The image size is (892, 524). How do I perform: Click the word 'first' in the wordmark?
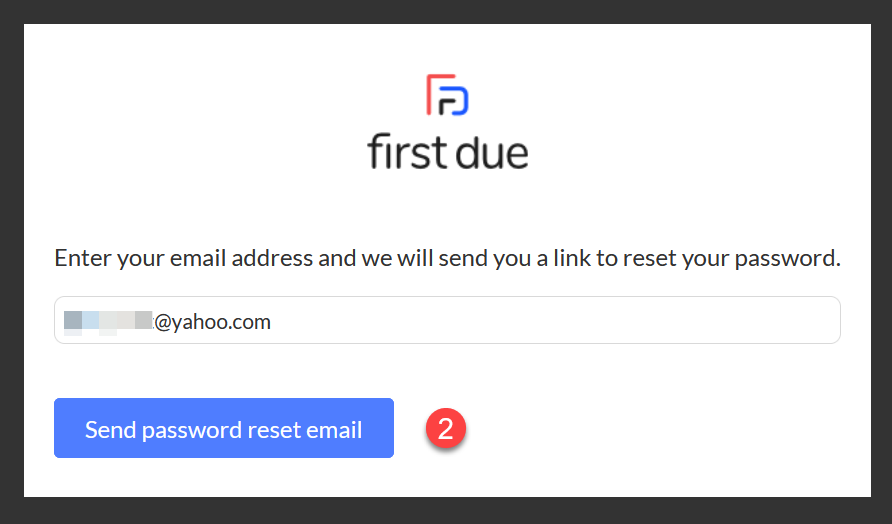pyautogui.click(x=406, y=152)
